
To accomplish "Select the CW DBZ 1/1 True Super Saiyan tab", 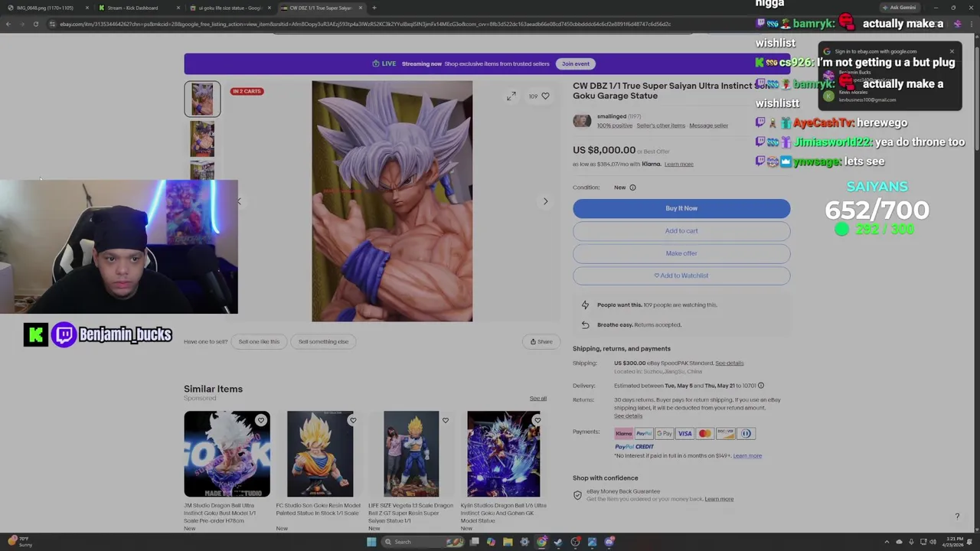I will [x=322, y=8].
